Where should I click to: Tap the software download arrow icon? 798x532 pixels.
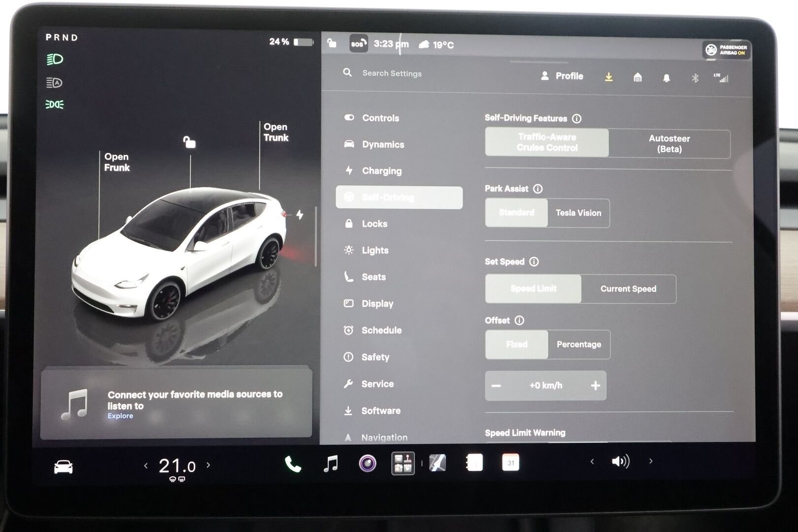point(609,77)
